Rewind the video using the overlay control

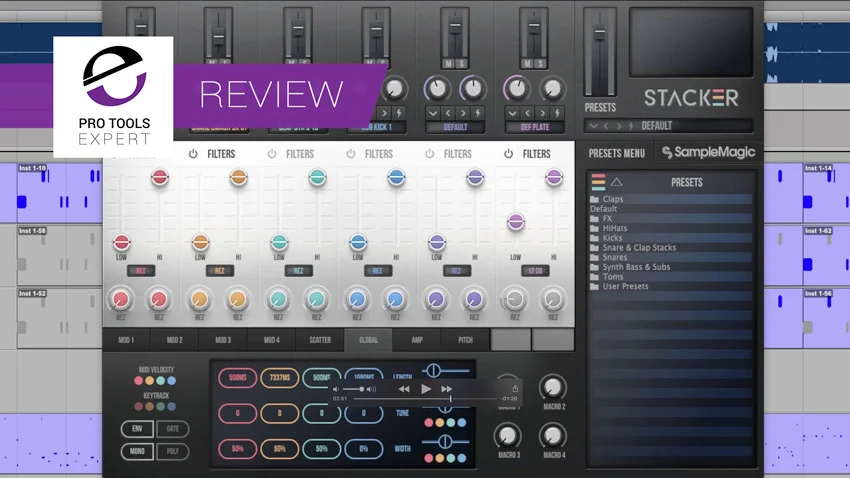(x=404, y=389)
